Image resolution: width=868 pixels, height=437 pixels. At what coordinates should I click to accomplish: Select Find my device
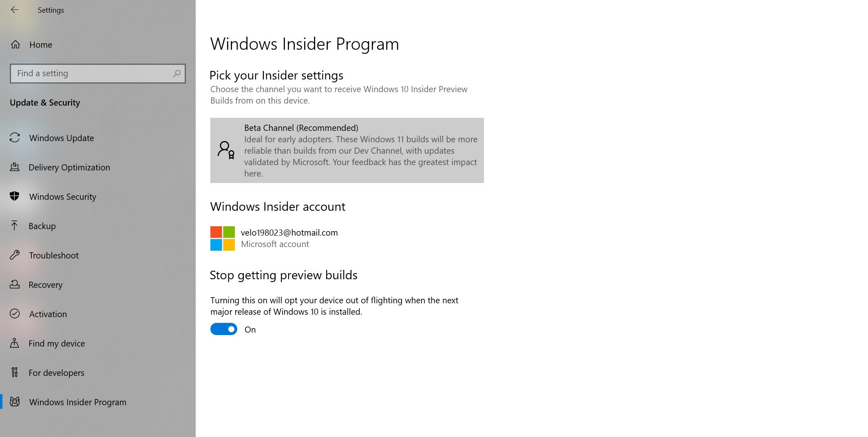(57, 343)
